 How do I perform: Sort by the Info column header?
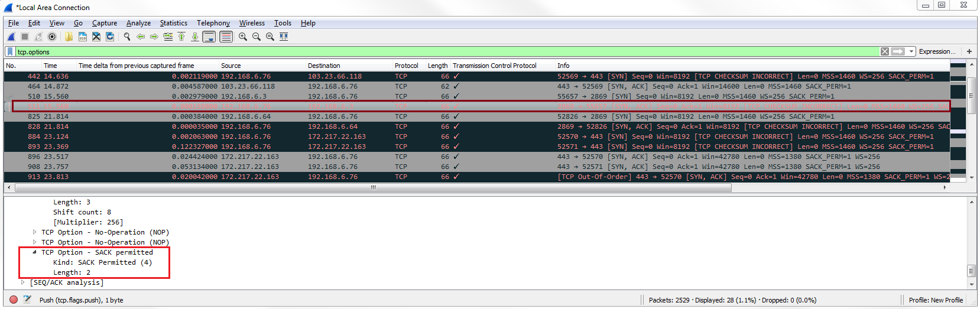tap(752, 66)
